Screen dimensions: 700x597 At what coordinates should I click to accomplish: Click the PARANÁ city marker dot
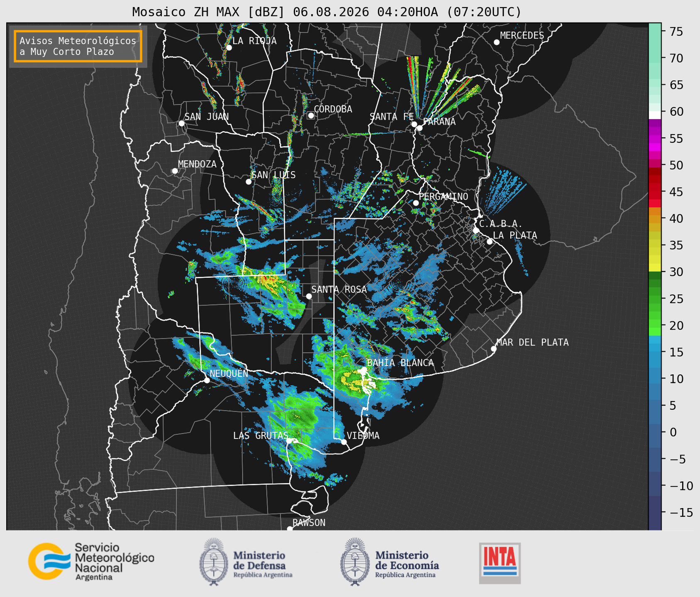coord(420,128)
